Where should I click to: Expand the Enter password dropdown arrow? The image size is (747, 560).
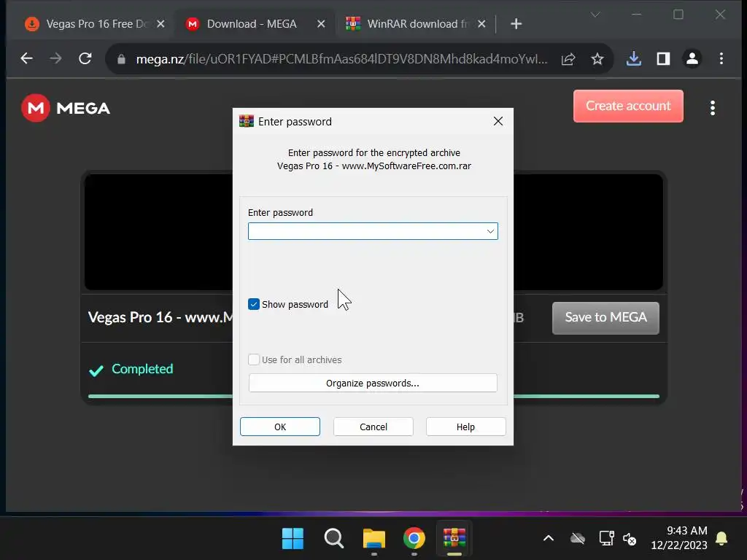[x=490, y=231]
